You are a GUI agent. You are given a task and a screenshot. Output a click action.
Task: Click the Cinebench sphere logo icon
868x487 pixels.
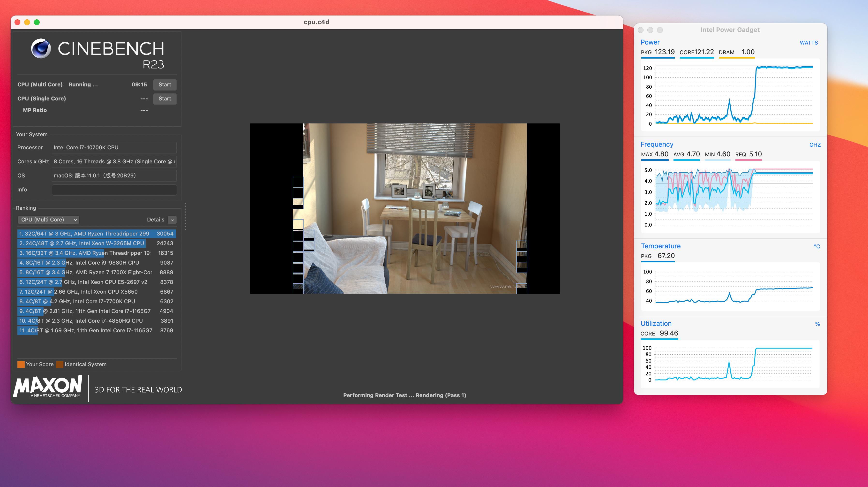tap(41, 49)
